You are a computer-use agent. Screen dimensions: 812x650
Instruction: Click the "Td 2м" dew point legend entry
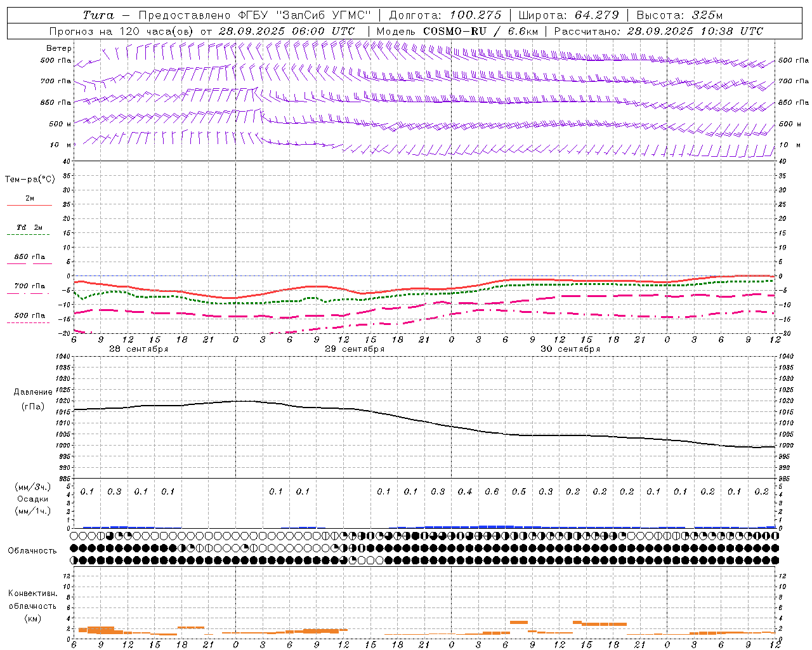click(30, 227)
